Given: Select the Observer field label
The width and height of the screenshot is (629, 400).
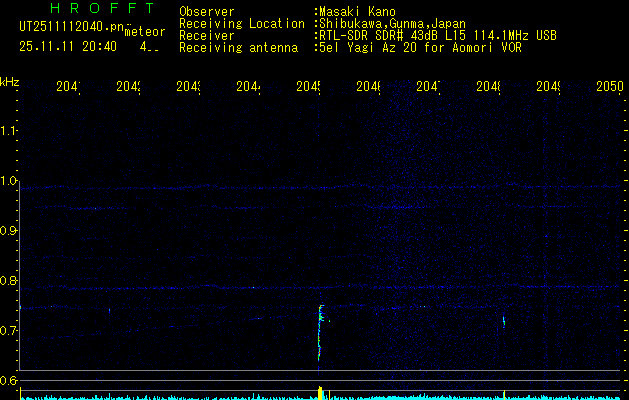Looking at the screenshot, I should 206,12.
